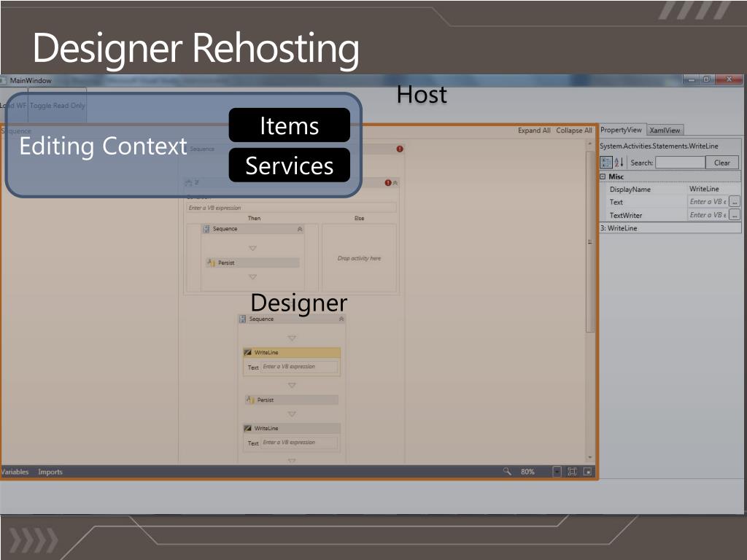Click the designer vertical scrollbar thumb
747x560 pixels.
pyautogui.click(x=589, y=242)
